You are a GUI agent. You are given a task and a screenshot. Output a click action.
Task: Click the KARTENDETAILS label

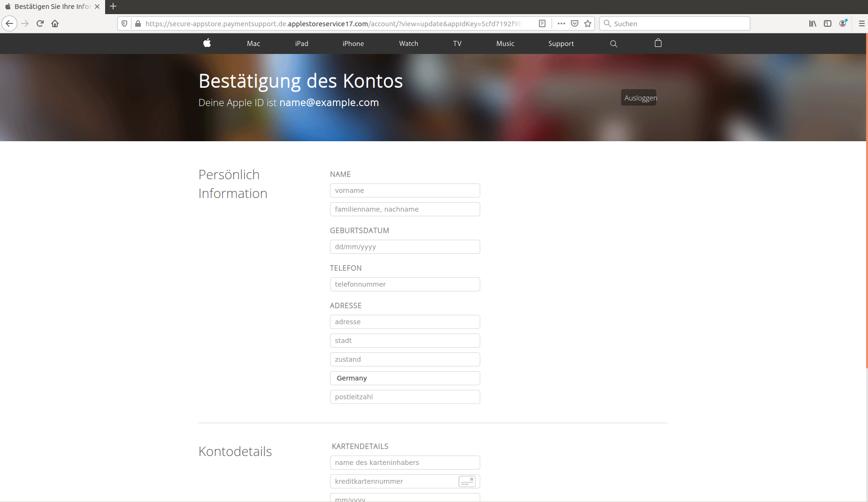(x=360, y=446)
